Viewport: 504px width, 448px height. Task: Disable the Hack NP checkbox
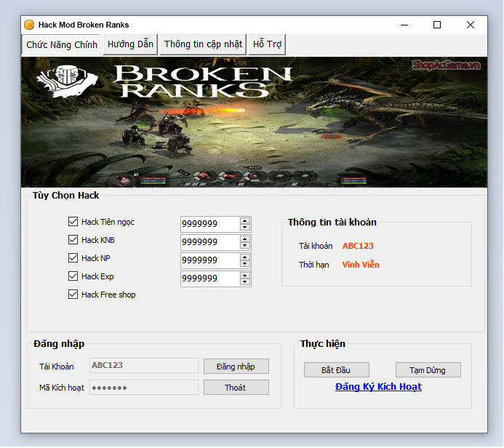click(73, 257)
